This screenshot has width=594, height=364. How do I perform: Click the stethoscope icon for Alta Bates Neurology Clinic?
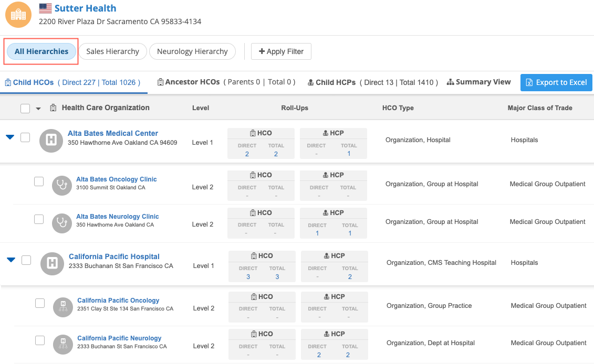point(62,222)
